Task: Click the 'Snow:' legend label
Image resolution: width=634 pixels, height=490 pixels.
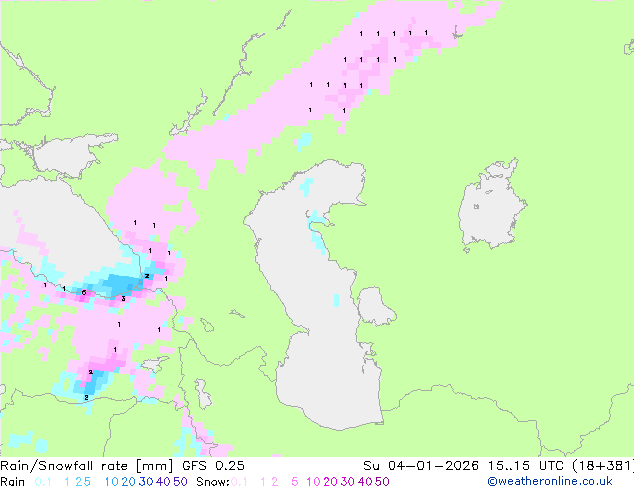Action: click(x=213, y=482)
